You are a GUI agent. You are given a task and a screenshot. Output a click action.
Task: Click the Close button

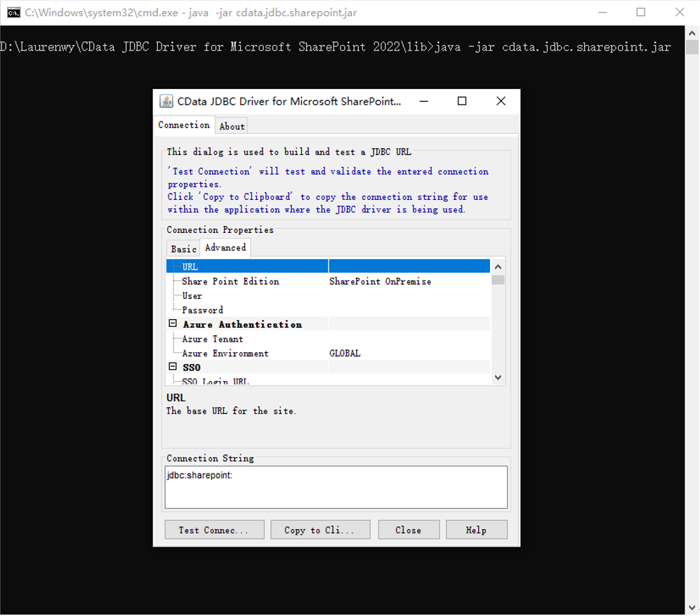click(x=409, y=529)
